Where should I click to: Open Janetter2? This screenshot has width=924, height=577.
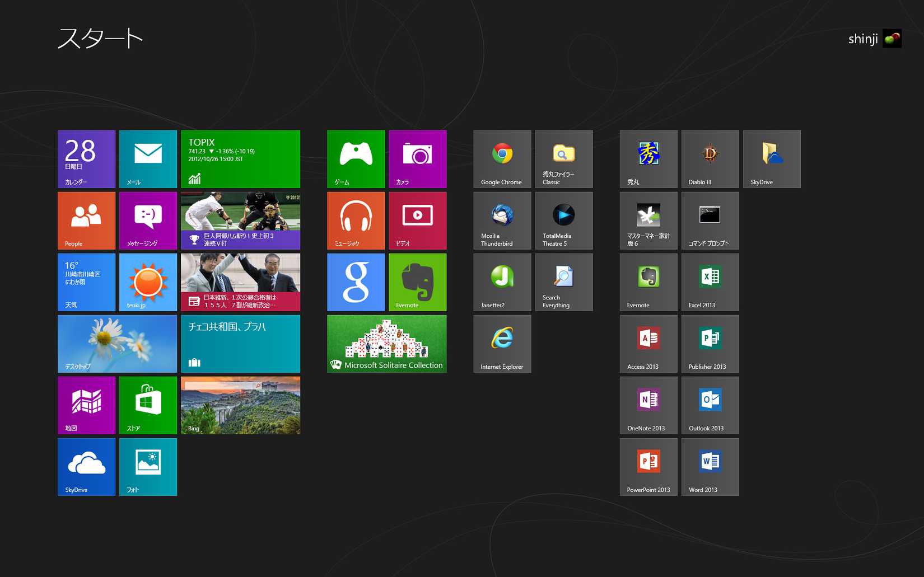(502, 282)
